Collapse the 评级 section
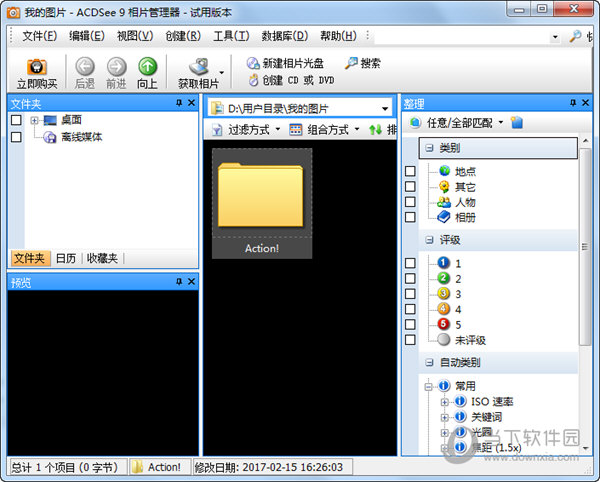Screen dimensions: 600x482 click(x=429, y=240)
